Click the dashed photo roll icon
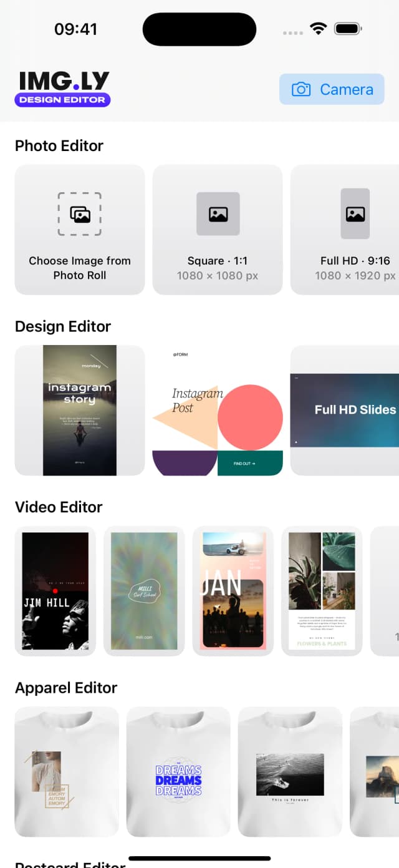399x868 pixels. click(80, 214)
